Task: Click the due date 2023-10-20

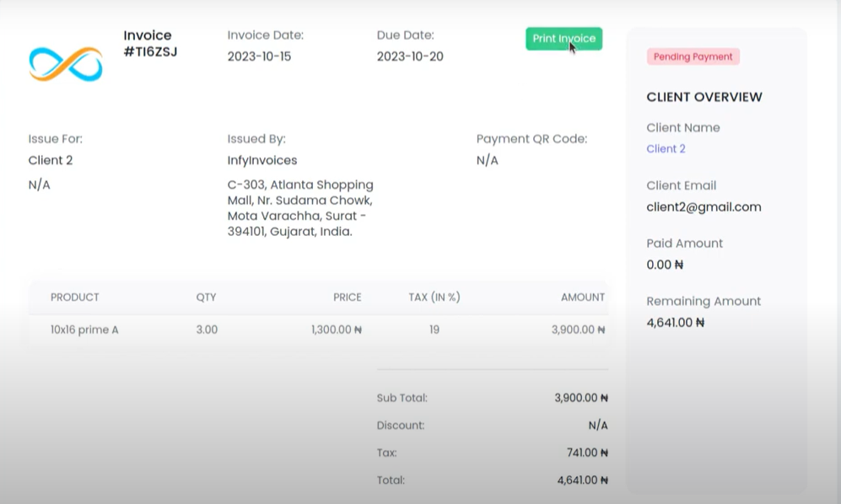Action: point(409,56)
